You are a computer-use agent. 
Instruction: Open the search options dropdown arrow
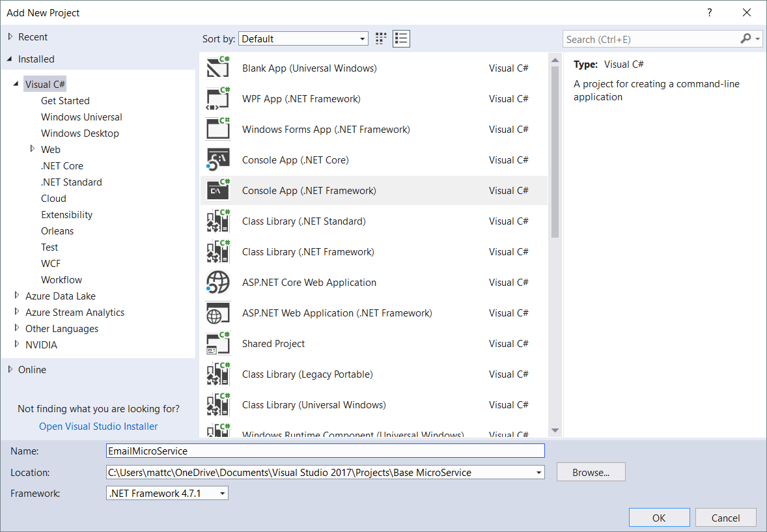click(x=758, y=38)
